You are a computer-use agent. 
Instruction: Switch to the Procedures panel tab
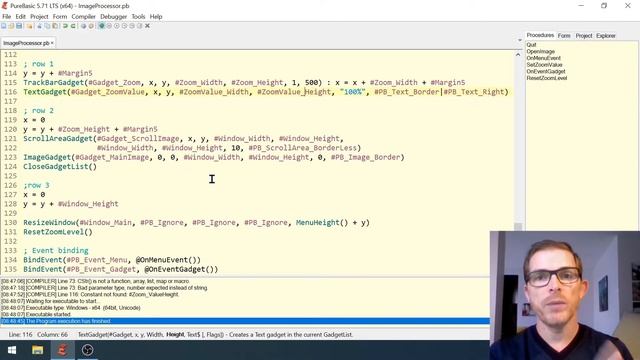pyautogui.click(x=540, y=36)
